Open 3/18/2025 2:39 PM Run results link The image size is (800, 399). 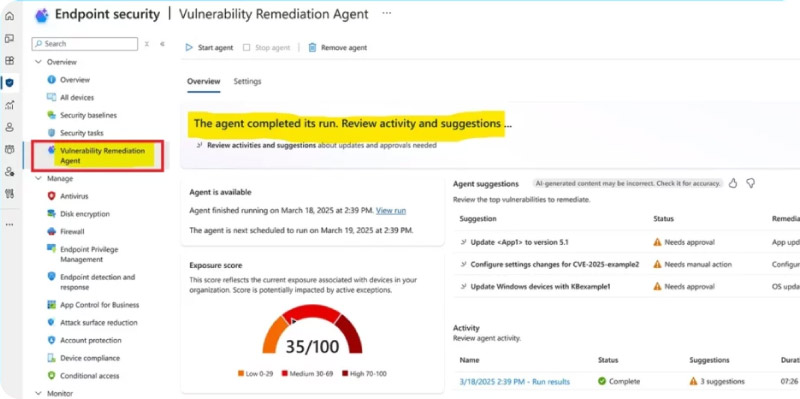(515, 381)
